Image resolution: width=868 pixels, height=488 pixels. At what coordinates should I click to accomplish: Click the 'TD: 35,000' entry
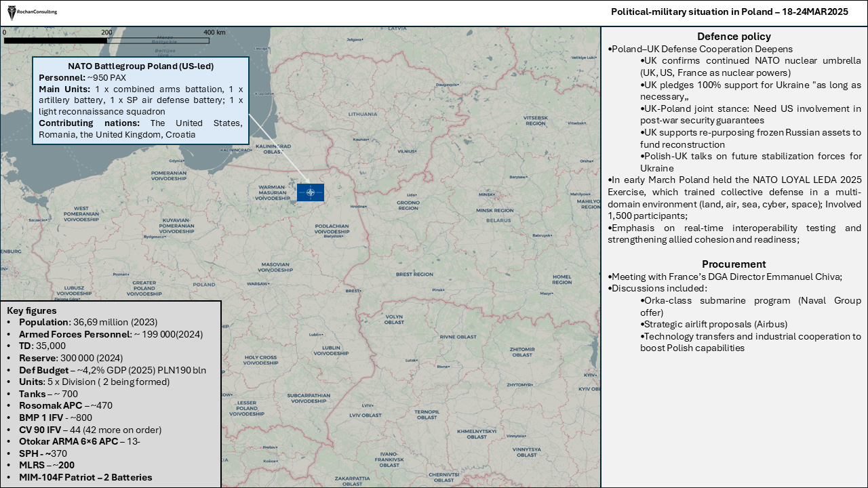coord(42,346)
